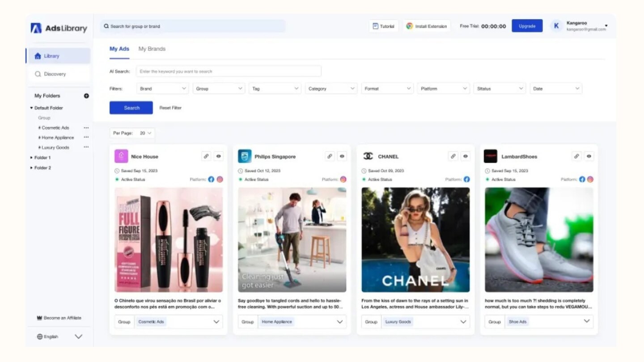Toggle eye icon on Nice House card
This screenshot has height=362, width=644.
tap(219, 156)
